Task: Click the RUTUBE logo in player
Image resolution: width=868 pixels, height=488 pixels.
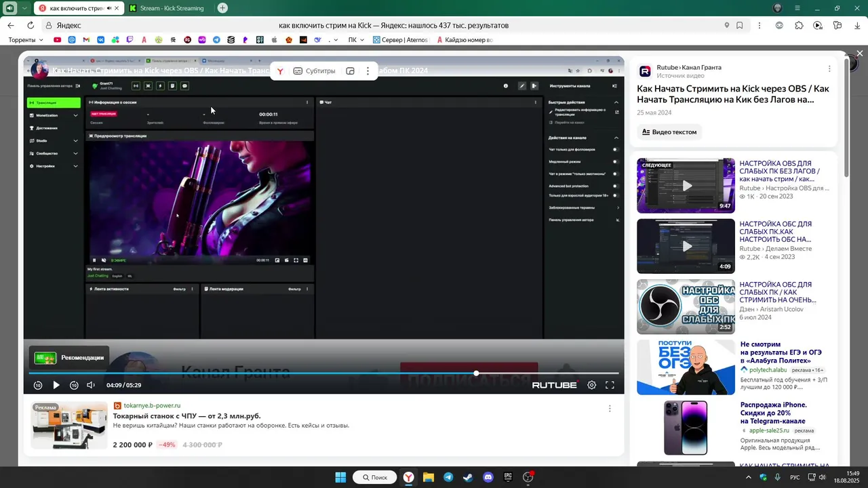Action: pos(554,385)
